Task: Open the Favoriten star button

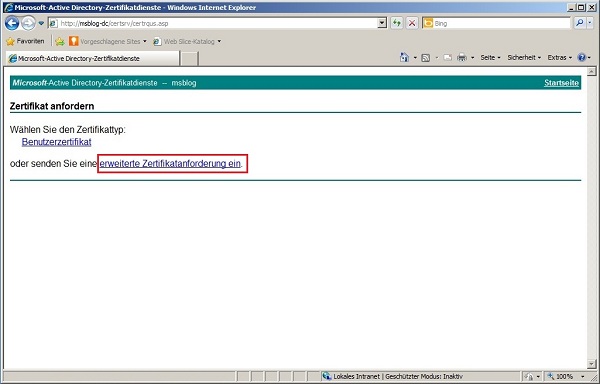Action: (x=25, y=41)
